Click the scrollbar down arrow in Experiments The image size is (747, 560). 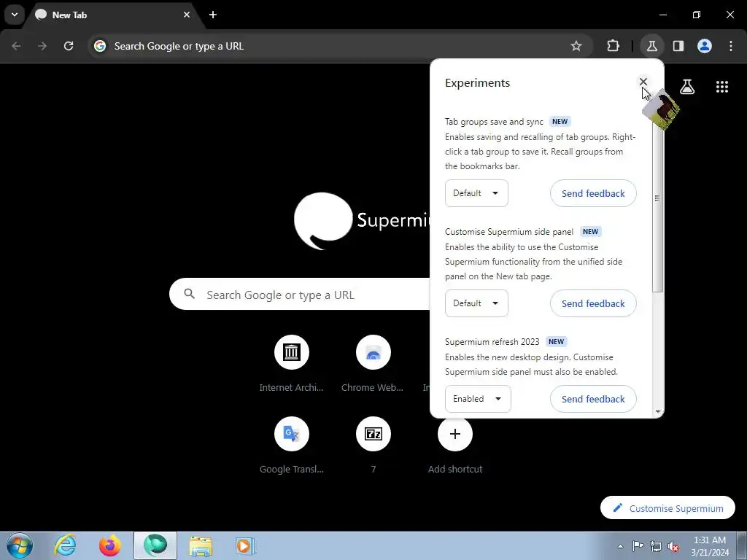658,412
